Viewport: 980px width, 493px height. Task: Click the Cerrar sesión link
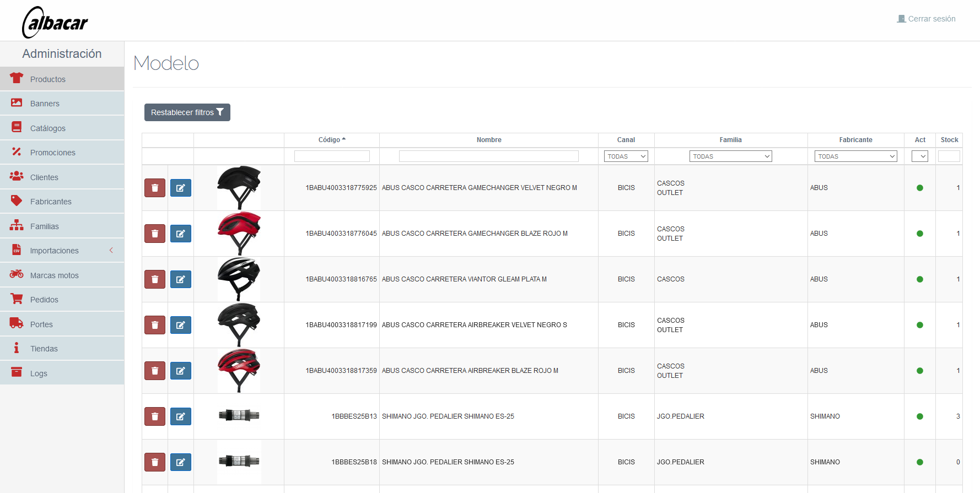click(927, 19)
